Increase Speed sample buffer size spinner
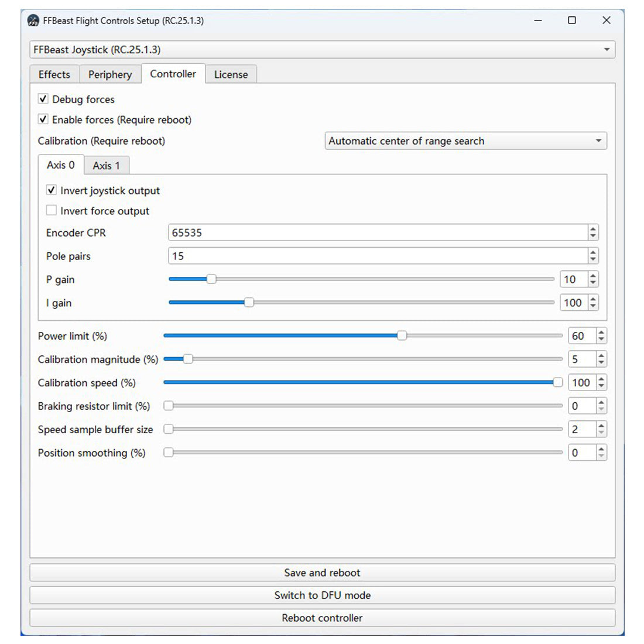The image size is (644, 644). click(x=601, y=426)
